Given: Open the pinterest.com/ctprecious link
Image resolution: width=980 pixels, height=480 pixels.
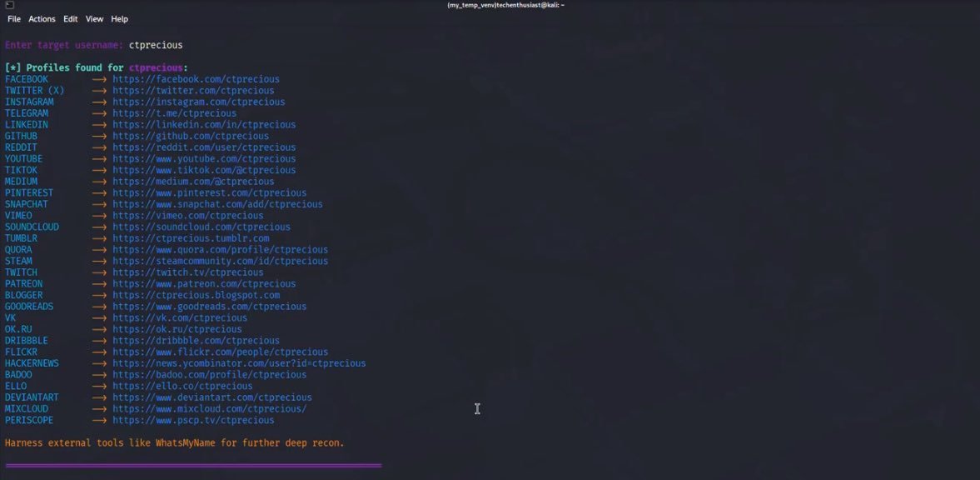Looking at the screenshot, I should tap(209, 192).
